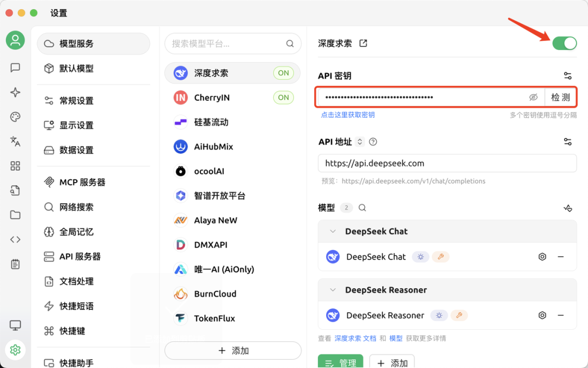588x368 pixels.
Task: Click inside the 搜索模型平台 search field
Action: pos(229,43)
